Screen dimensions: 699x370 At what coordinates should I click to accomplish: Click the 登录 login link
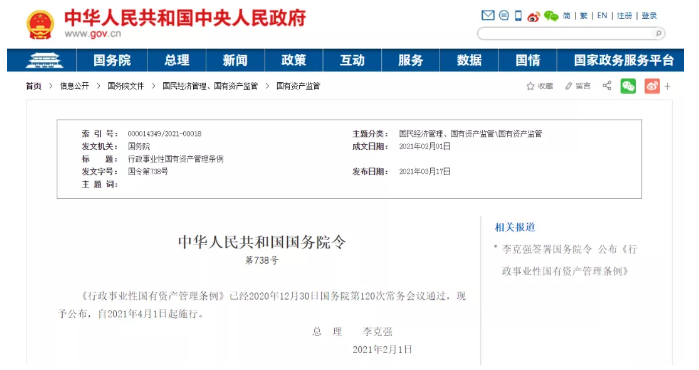coord(649,16)
